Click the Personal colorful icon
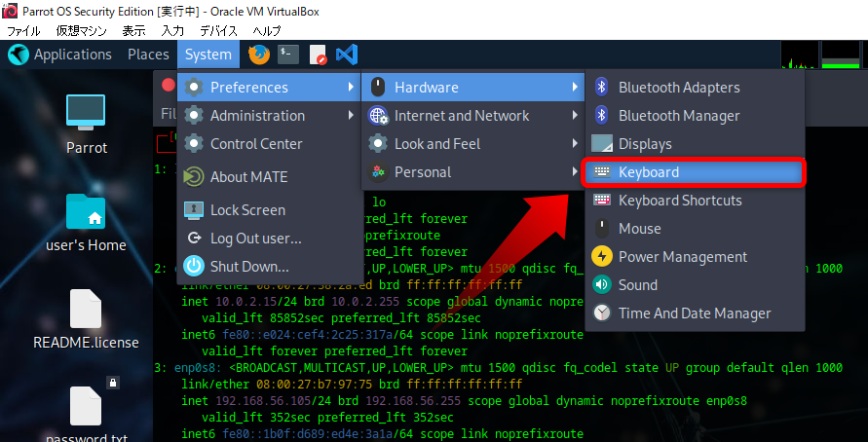Image resolution: width=868 pixels, height=442 pixels. [x=378, y=171]
